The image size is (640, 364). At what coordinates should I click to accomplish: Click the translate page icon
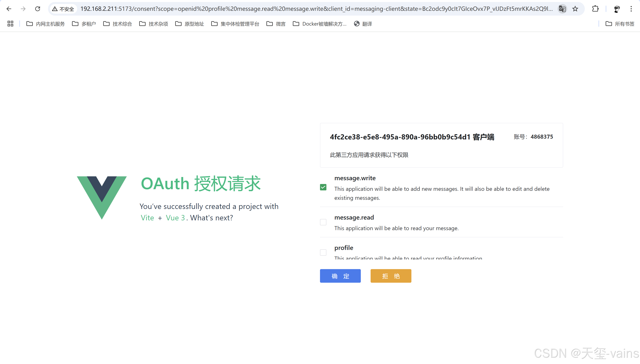[562, 9]
